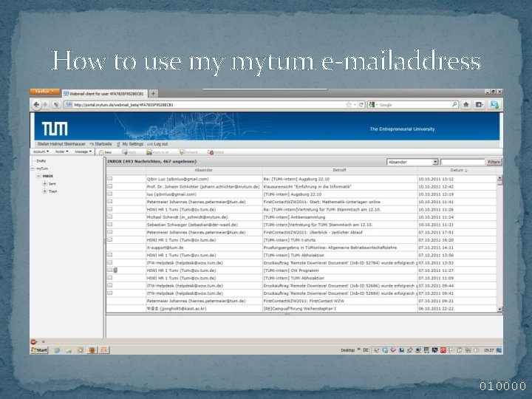Expand the Sent folder node

tap(44, 183)
